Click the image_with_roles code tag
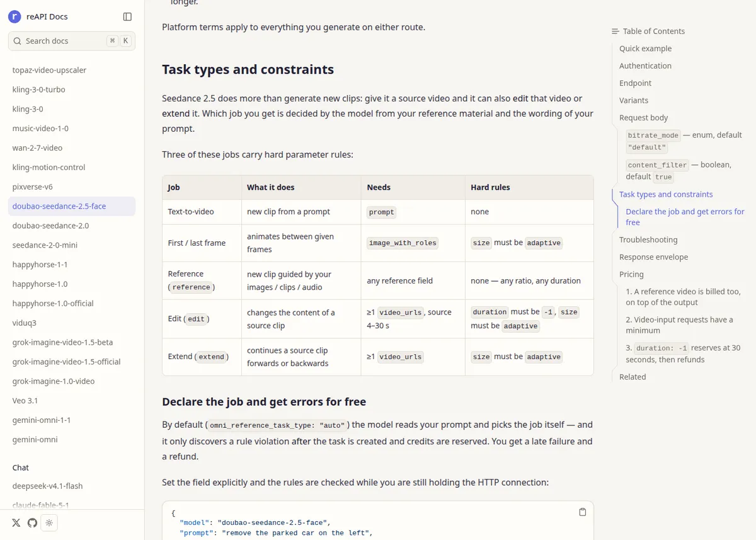The image size is (756, 540). 403,243
